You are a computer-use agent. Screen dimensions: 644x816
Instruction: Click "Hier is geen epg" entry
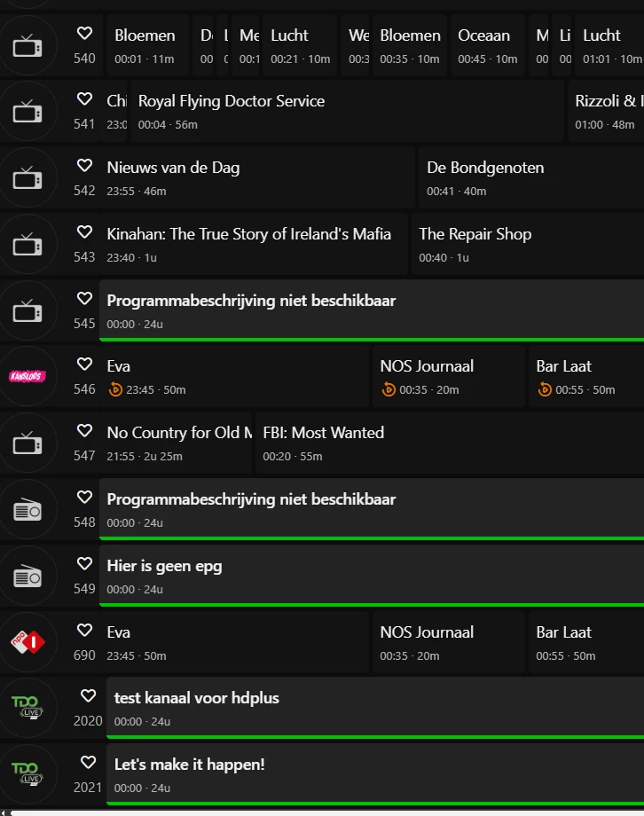371,576
